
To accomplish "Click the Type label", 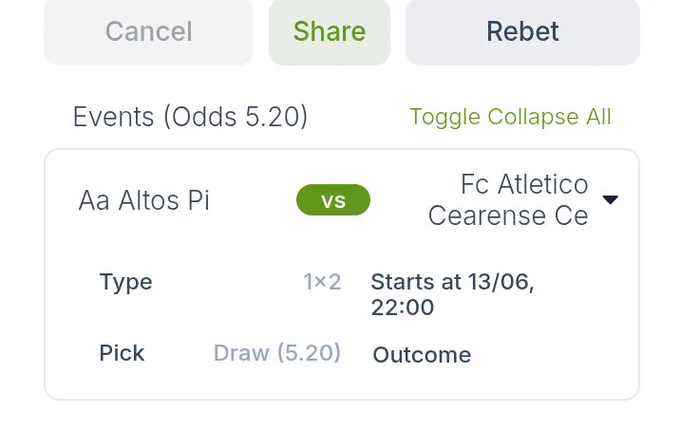I will (126, 282).
